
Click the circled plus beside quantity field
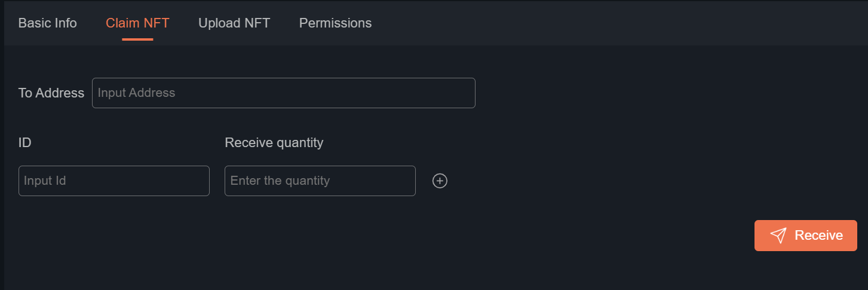[x=440, y=181]
